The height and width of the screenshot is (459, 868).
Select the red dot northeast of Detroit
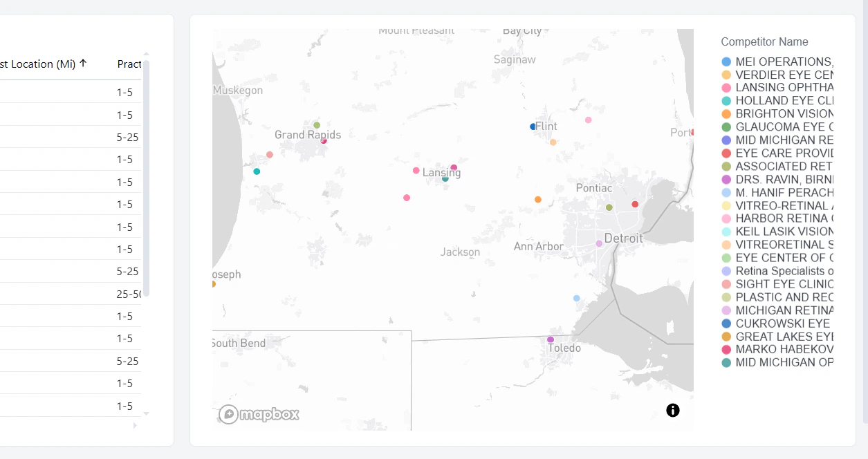(x=635, y=204)
